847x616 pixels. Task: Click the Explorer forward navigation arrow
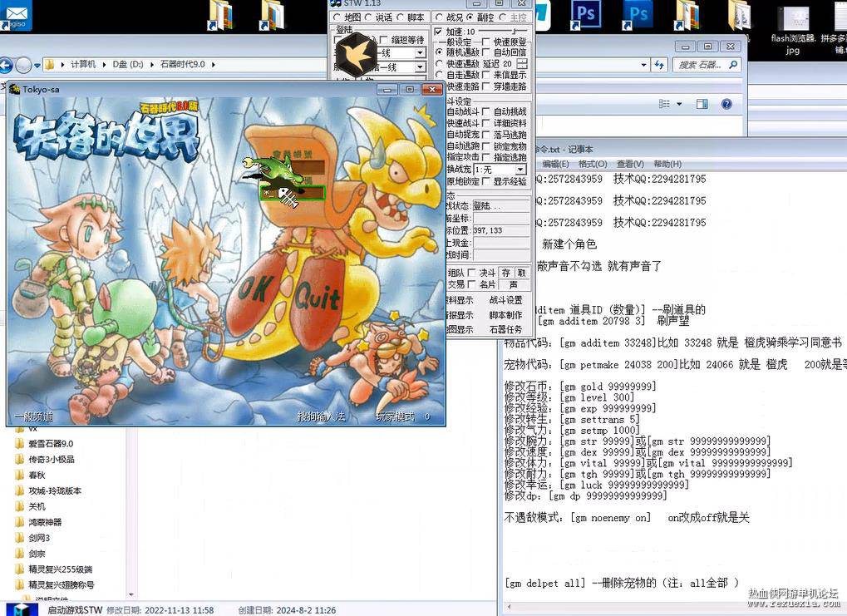(x=23, y=66)
